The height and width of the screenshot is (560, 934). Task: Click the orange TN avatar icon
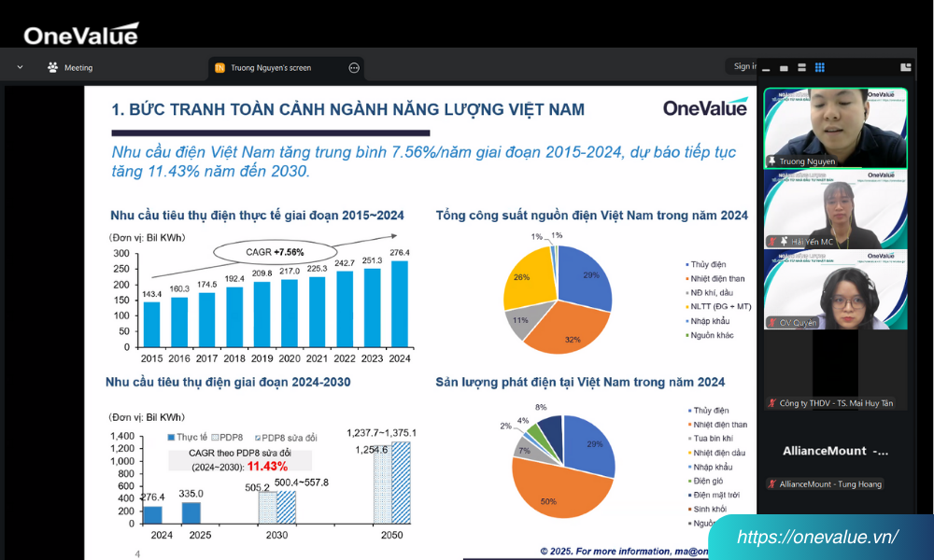(219, 67)
